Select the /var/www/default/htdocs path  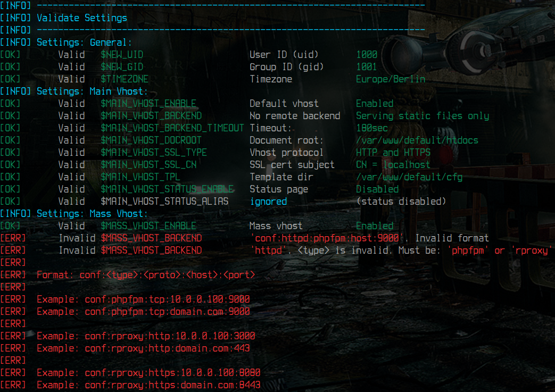(x=417, y=140)
